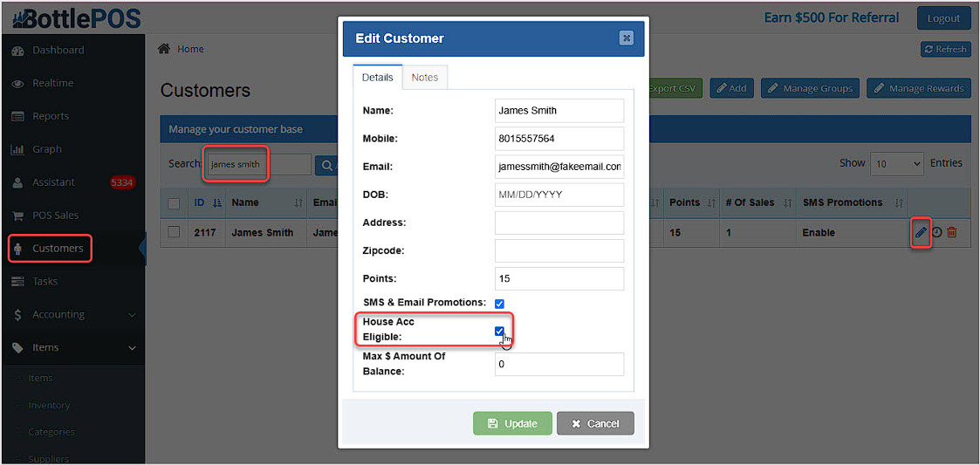The height and width of the screenshot is (465, 980).
Task: Click the Email input field
Action: coord(559,167)
